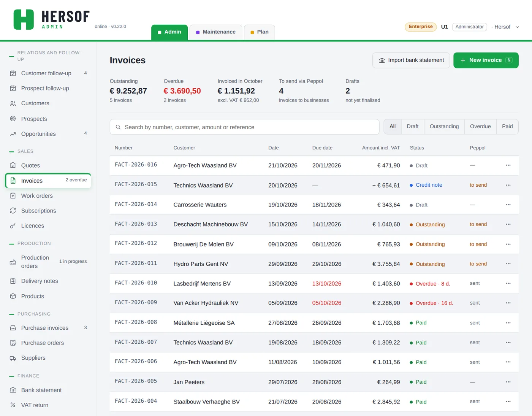
Task: Switch to the Plan tab
Action: [260, 32]
